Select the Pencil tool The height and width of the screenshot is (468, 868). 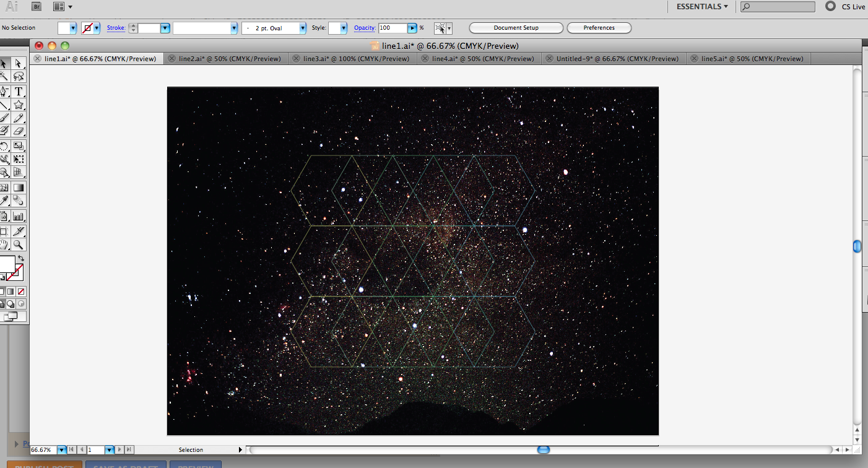[x=19, y=118]
